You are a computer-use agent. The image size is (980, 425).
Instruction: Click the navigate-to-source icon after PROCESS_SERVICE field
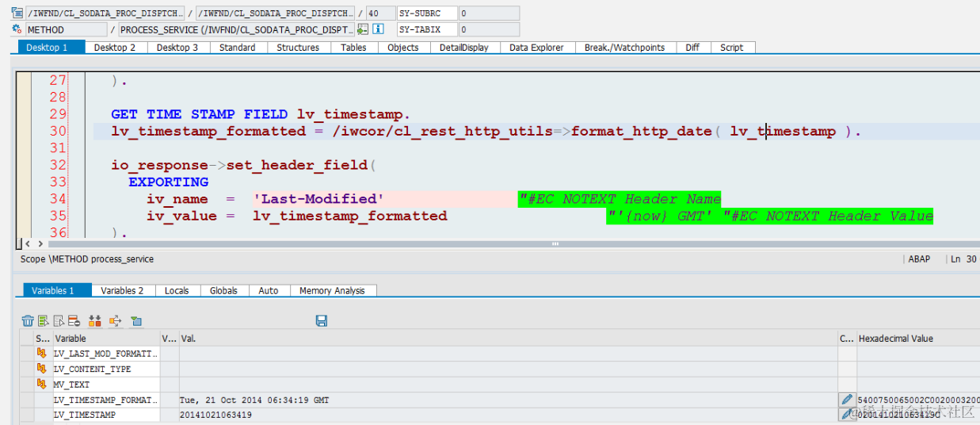[363, 29]
